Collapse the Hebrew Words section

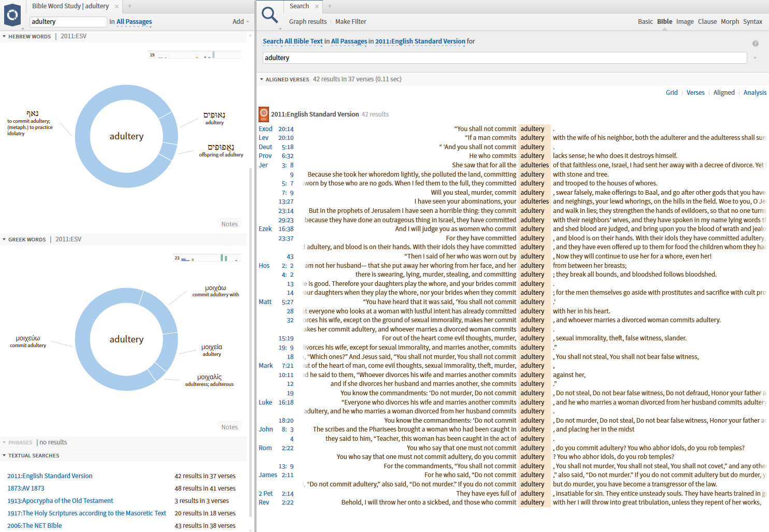point(4,37)
